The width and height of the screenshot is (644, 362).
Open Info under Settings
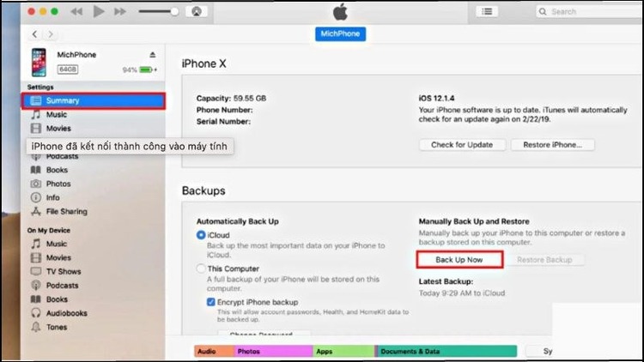point(52,198)
